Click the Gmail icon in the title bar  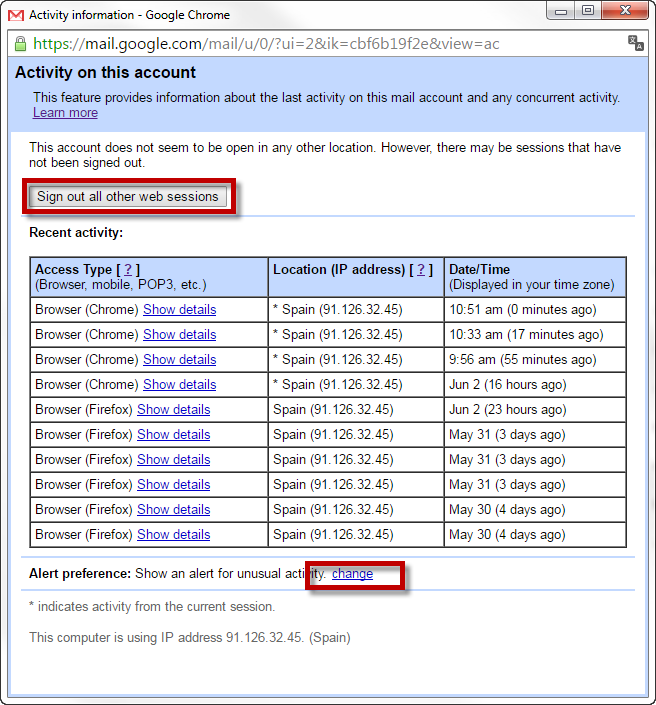[17, 15]
